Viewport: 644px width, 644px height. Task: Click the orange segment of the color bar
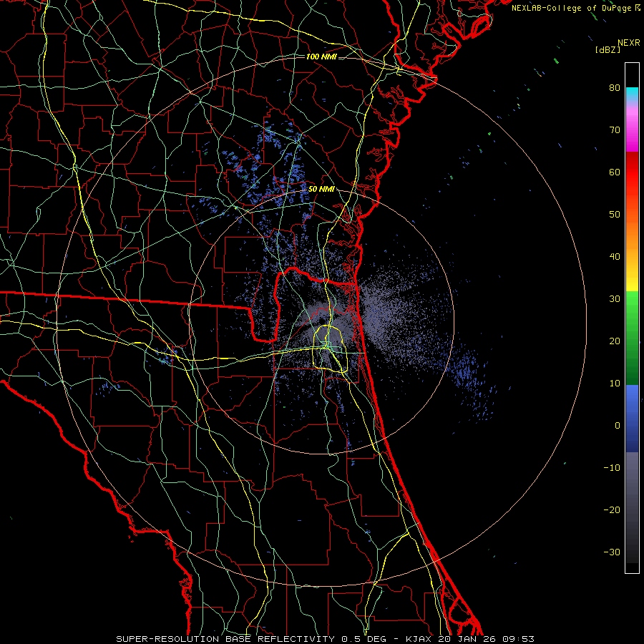(632, 234)
